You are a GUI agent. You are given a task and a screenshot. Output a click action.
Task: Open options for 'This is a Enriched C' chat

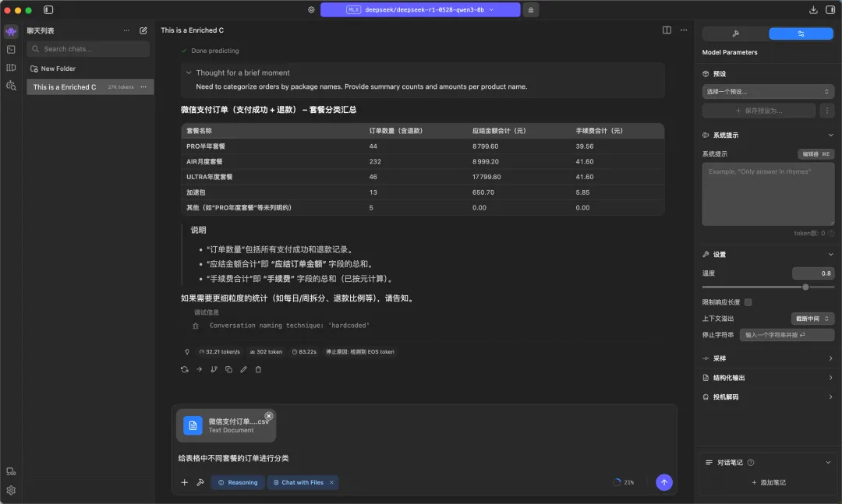[x=143, y=87]
